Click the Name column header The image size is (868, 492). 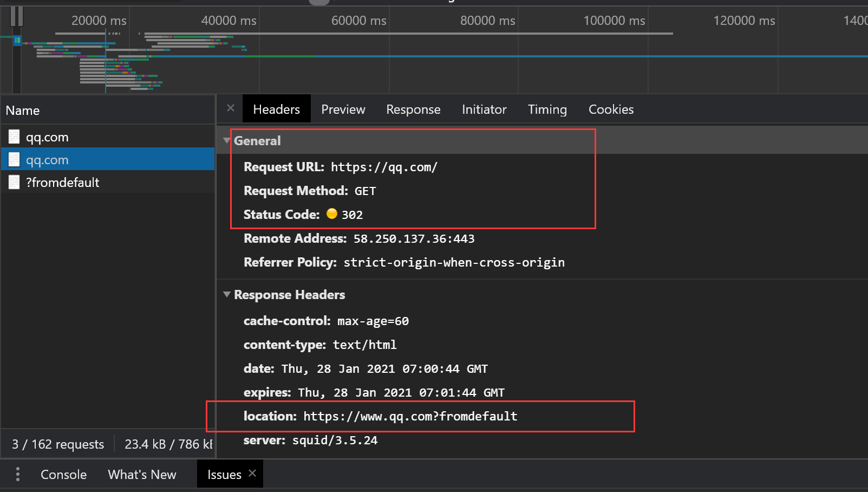point(108,110)
